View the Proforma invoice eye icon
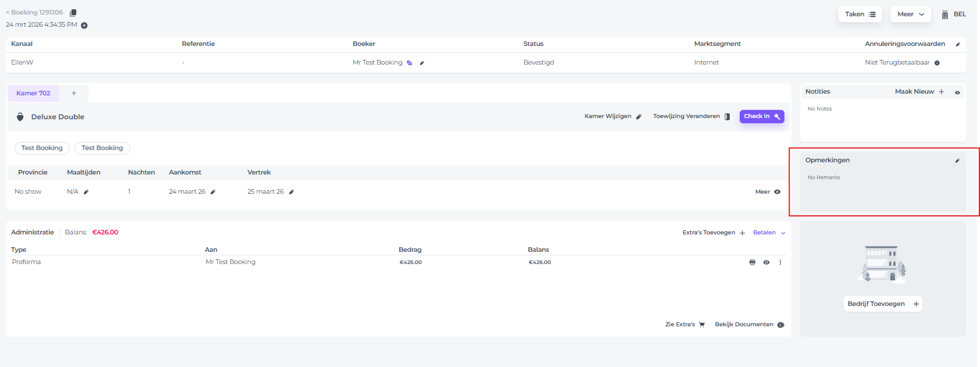 pyautogui.click(x=766, y=262)
